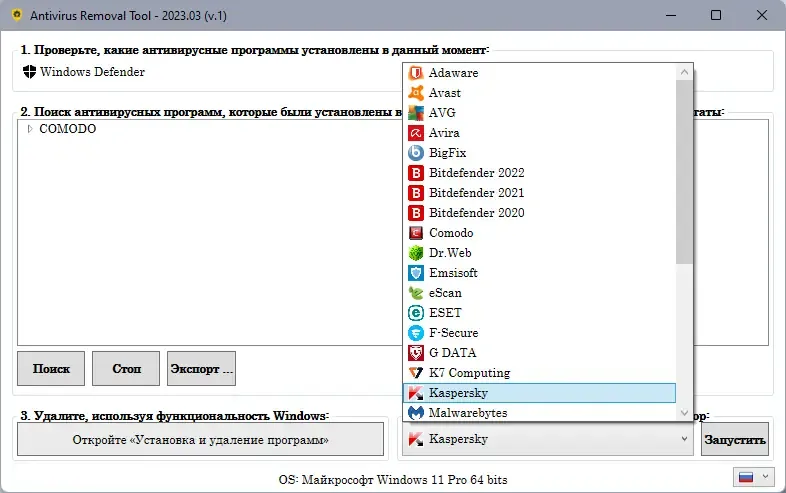Click the Kaspersky icon in the combo box

coord(416,439)
